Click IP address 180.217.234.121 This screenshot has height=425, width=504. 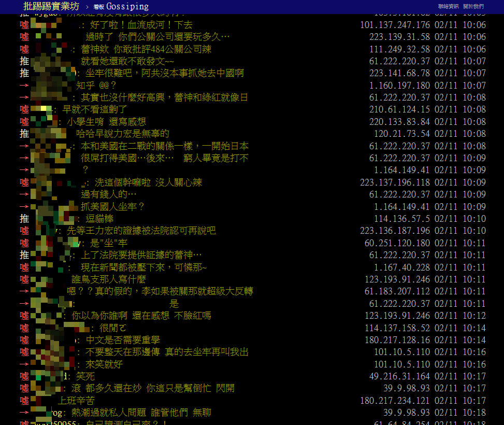pos(395,401)
